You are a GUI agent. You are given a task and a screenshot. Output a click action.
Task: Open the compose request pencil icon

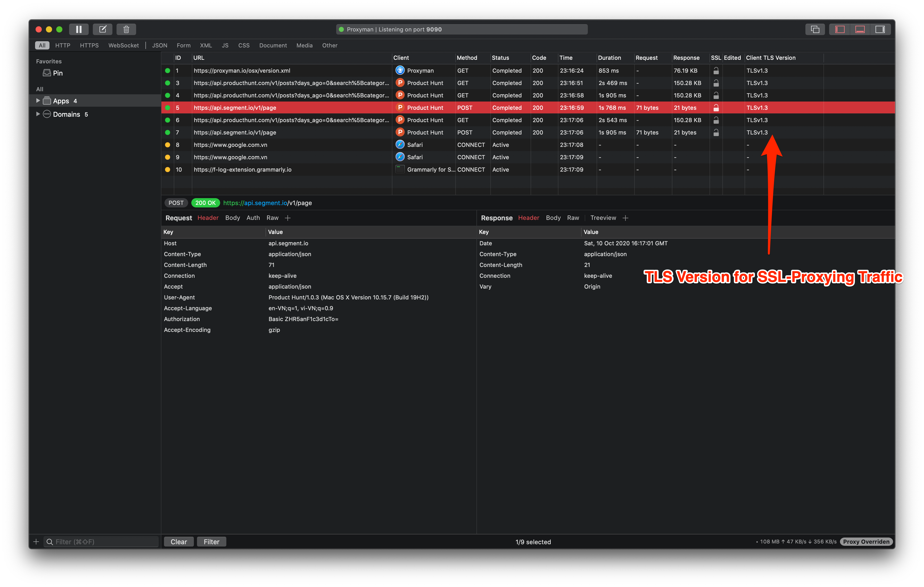coord(102,29)
